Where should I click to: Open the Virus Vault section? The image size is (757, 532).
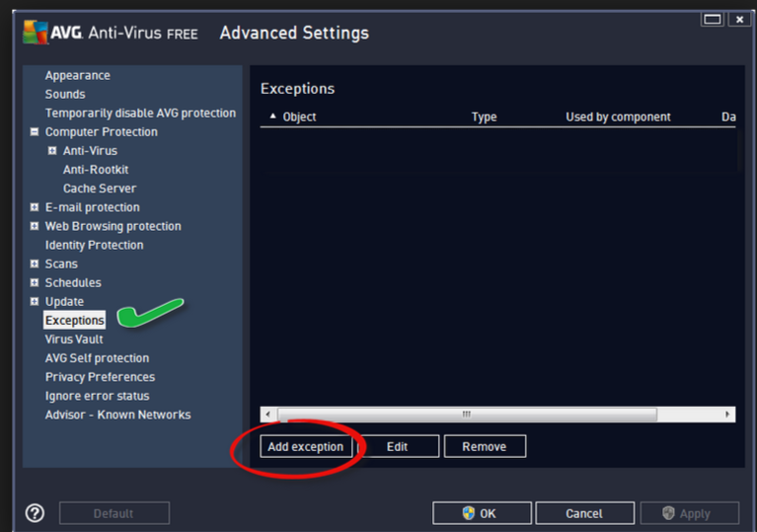(74, 340)
